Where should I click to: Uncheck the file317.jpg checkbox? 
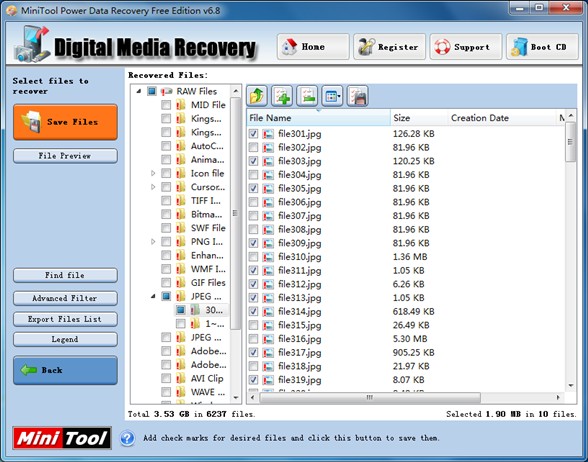coord(254,352)
